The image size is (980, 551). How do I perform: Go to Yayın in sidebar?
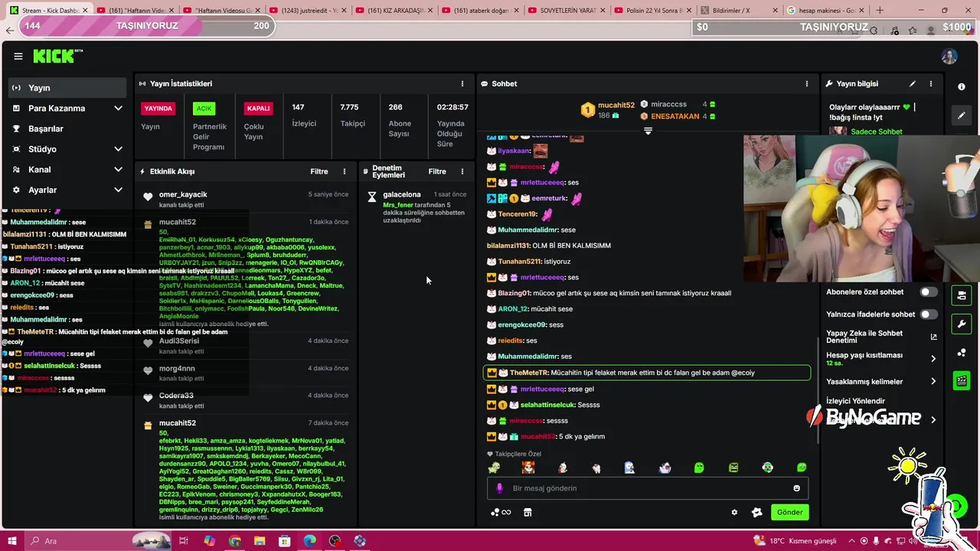pyautogui.click(x=67, y=88)
